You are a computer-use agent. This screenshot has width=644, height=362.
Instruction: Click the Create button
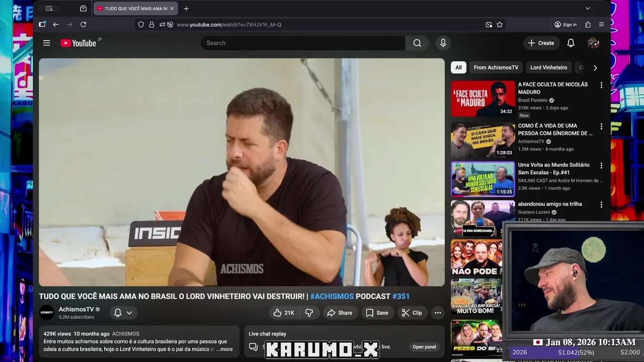[x=541, y=43]
